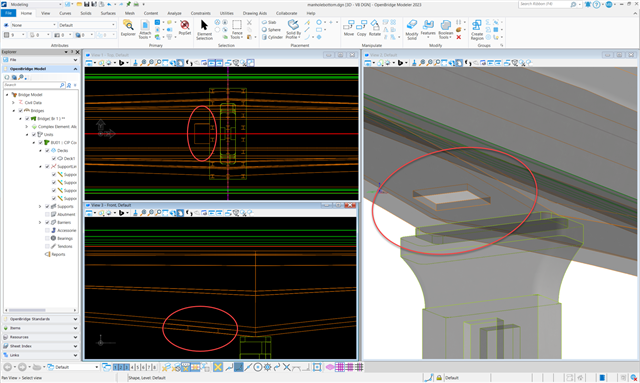
Task: Open Attach Tools in the ribbon
Action: pyautogui.click(x=145, y=29)
